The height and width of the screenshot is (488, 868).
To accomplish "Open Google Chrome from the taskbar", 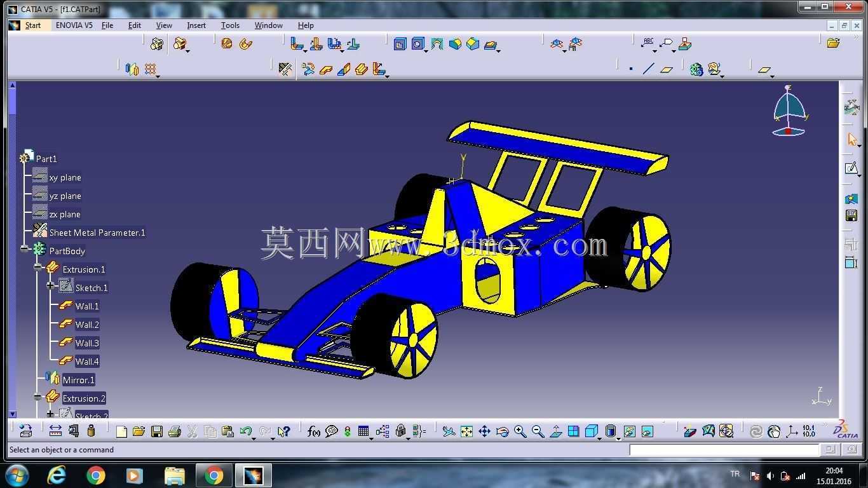I will click(x=96, y=475).
